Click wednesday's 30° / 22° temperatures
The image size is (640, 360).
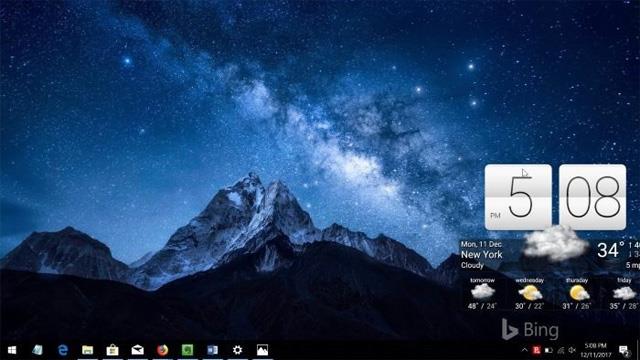(x=529, y=306)
